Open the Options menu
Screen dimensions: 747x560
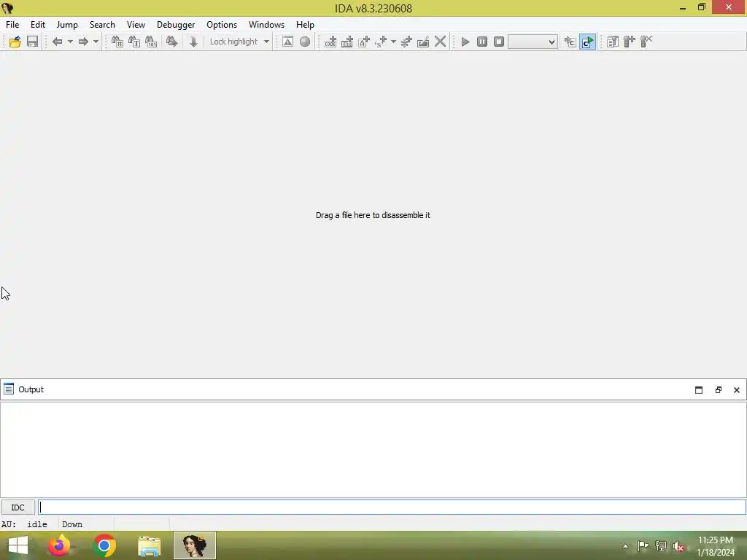click(222, 24)
